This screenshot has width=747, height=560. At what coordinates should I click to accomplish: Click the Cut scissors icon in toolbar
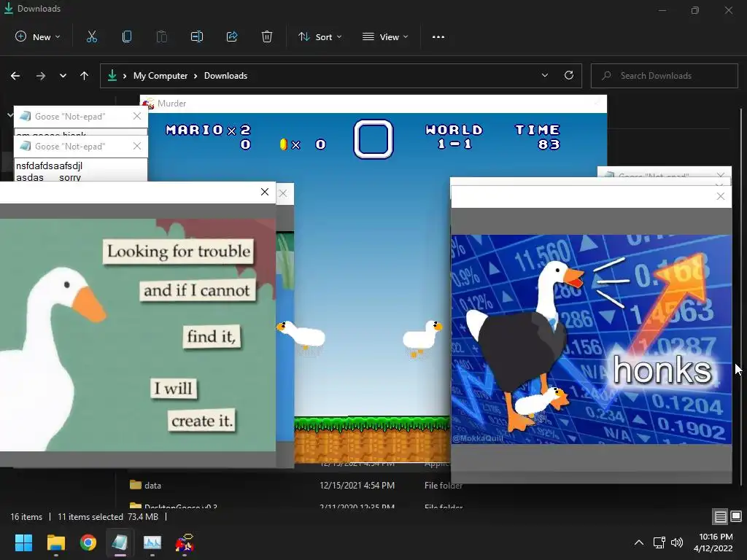(92, 36)
